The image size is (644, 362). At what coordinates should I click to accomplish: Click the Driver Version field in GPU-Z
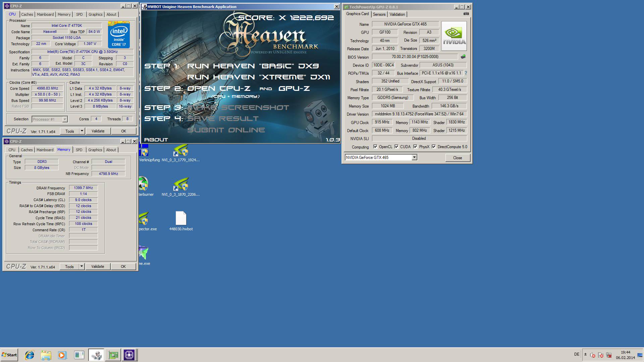419,114
